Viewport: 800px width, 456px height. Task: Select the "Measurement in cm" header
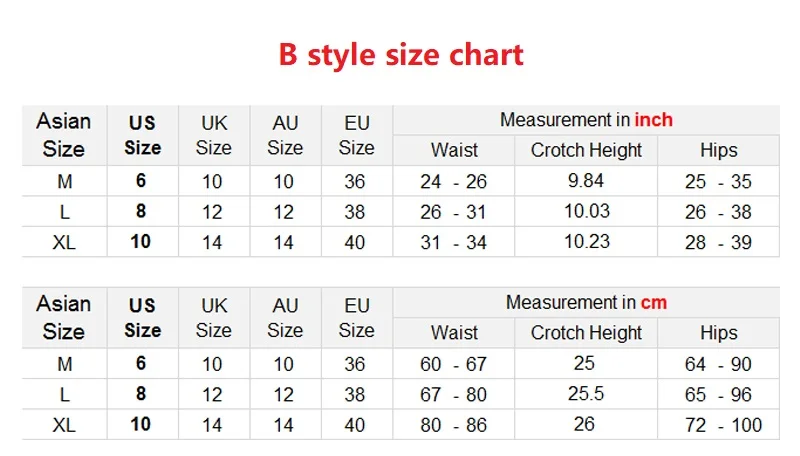[x=586, y=302]
